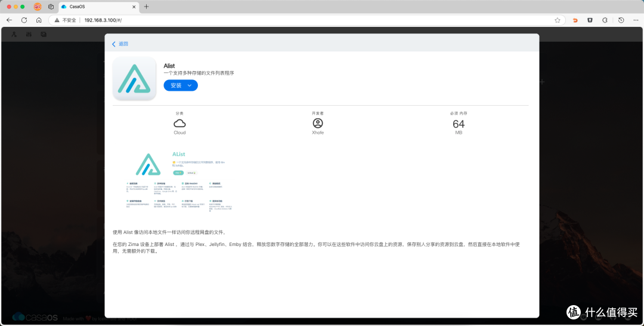Click the Alist app title text
The width and height of the screenshot is (644, 326).
[169, 66]
